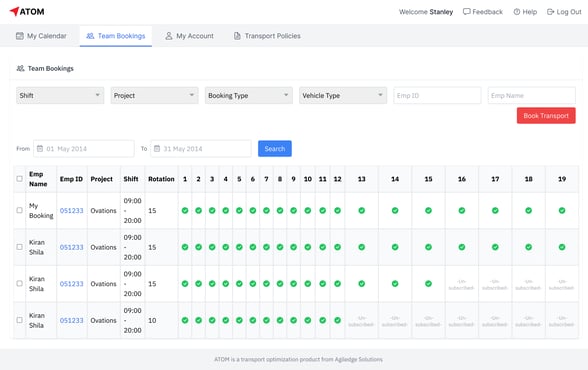Open the Vehicle Type dropdown
The image size is (588, 370).
pyautogui.click(x=343, y=96)
